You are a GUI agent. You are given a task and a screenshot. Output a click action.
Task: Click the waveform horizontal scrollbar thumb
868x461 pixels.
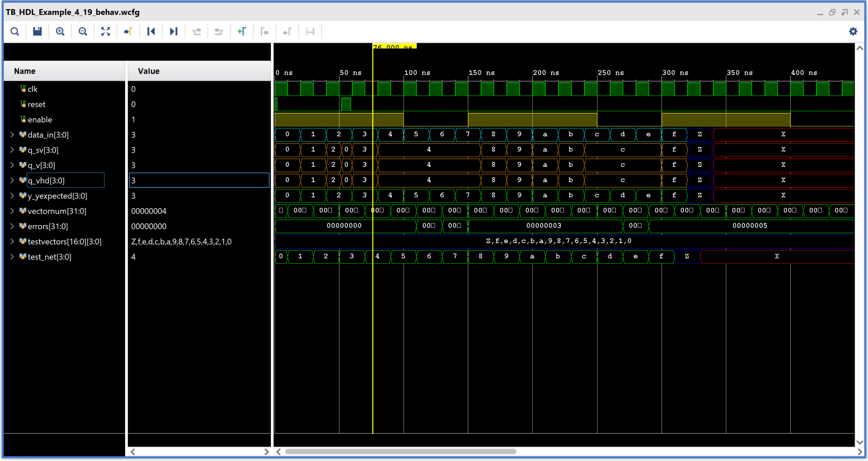click(400, 451)
